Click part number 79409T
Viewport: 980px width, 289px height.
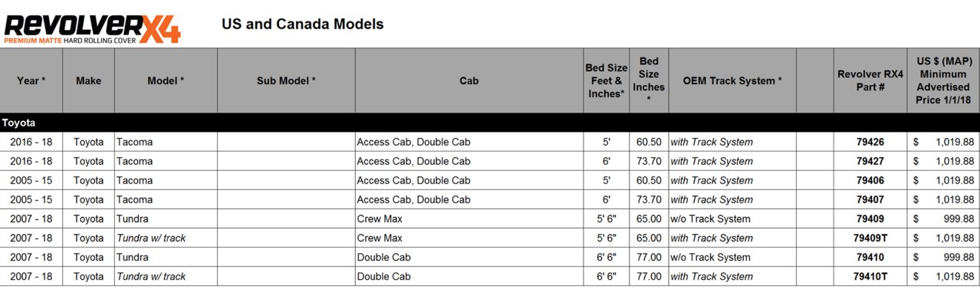(x=870, y=238)
